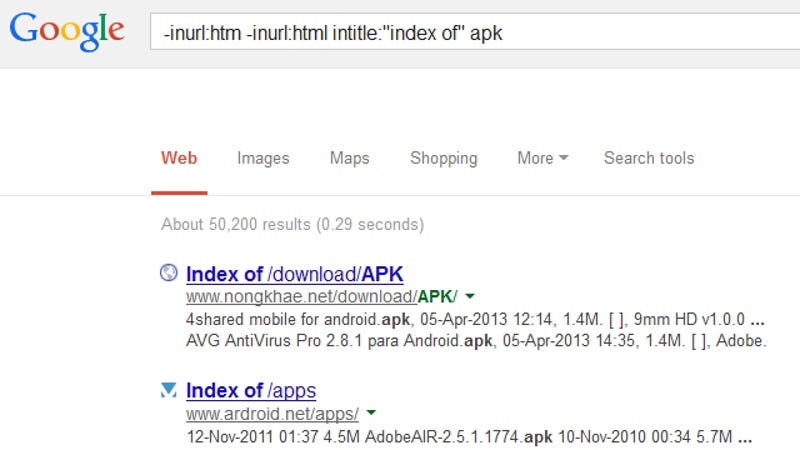Viewport: 800px width, 450px height.
Task: Click the globe favicon beside Index of /download/APK
Action: 168,273
